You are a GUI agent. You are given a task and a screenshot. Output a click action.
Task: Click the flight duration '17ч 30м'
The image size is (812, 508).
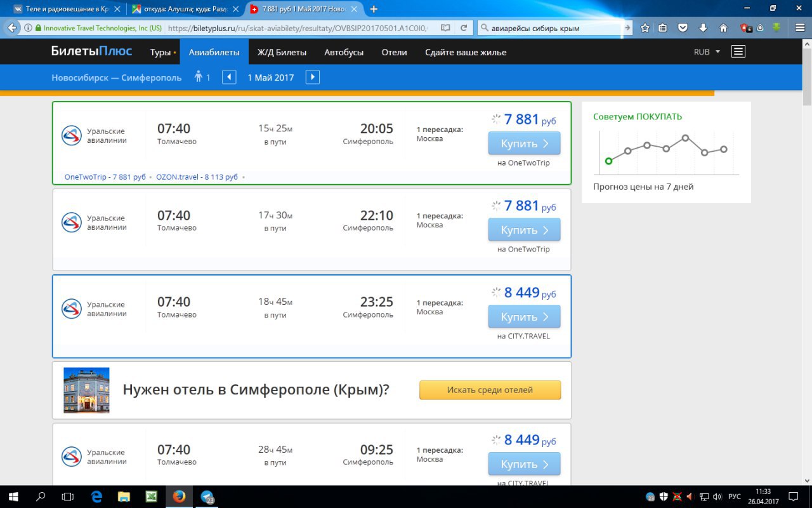[275, 215]
